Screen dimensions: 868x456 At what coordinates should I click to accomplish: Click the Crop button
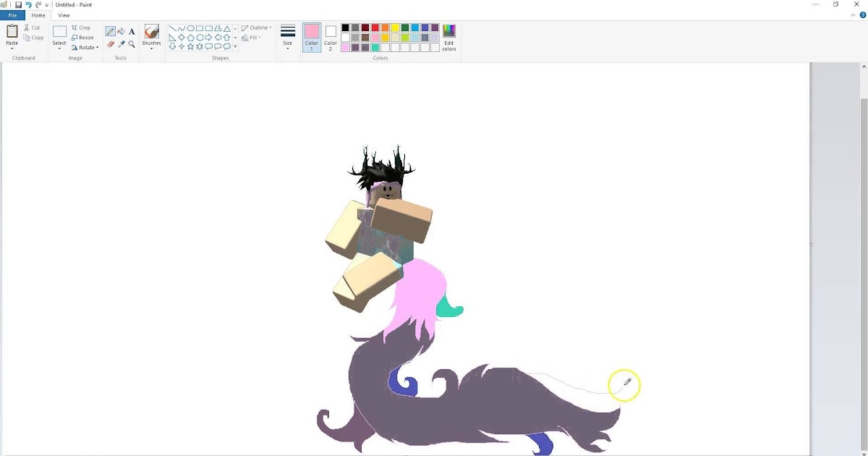[81, 28]
